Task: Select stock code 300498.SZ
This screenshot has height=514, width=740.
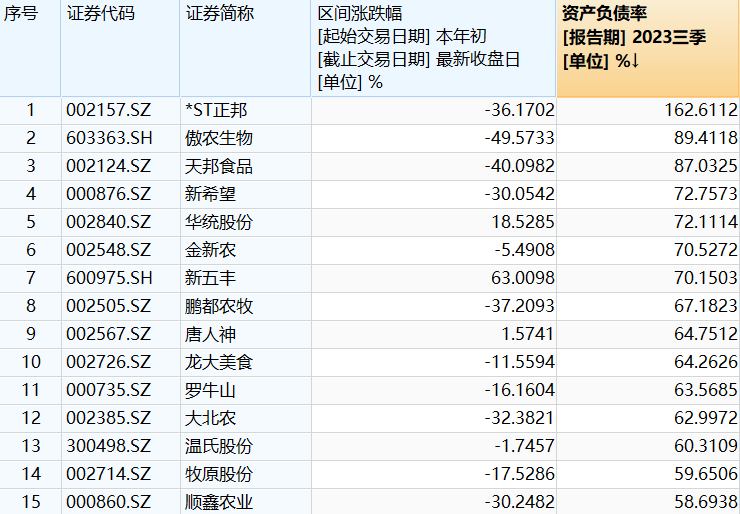Action: pos(109,446)
